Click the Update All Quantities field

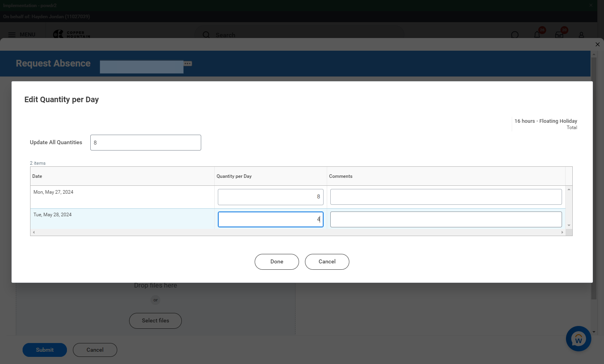point(146,143)
